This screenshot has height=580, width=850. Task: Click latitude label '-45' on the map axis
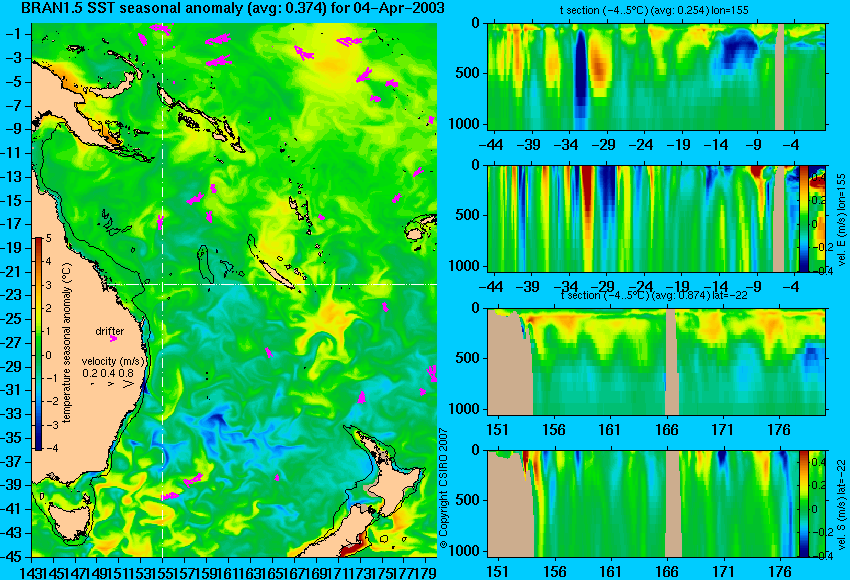13,557
